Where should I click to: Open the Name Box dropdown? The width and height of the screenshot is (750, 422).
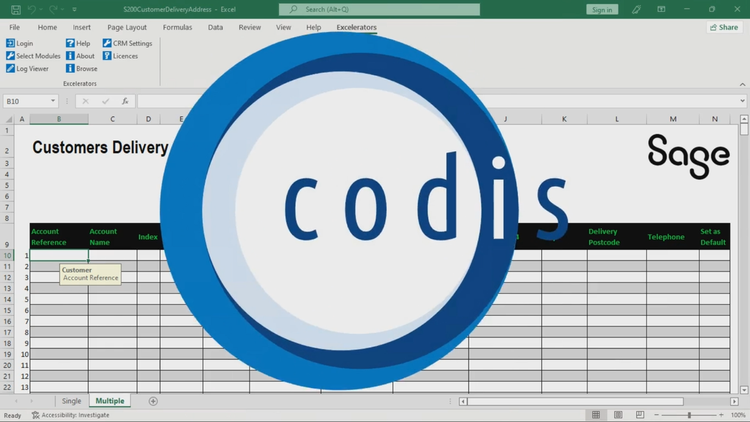pos(53,101)
